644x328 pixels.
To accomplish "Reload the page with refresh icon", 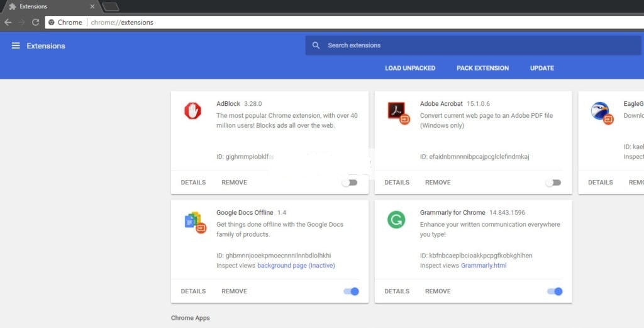I will [x=35, y=22].
